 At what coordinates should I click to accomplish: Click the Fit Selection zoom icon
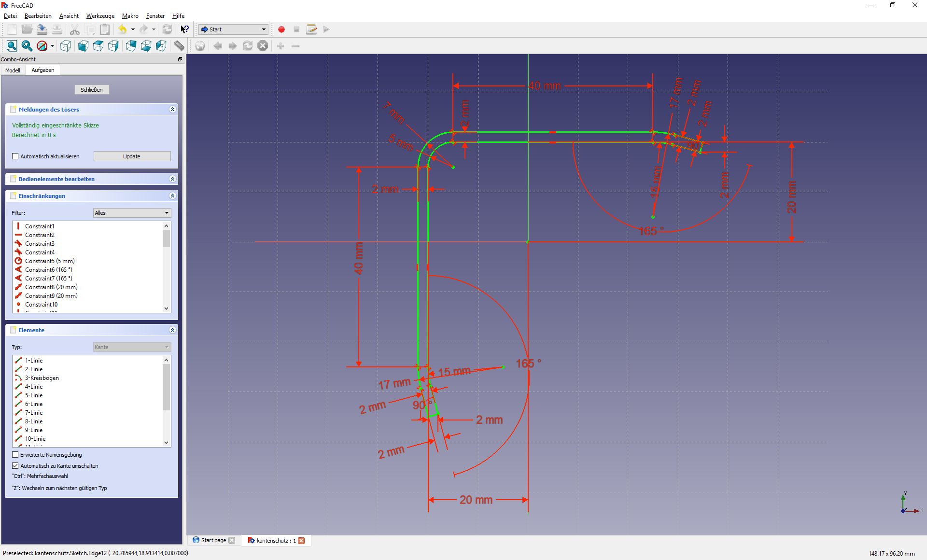coord(27,46)
